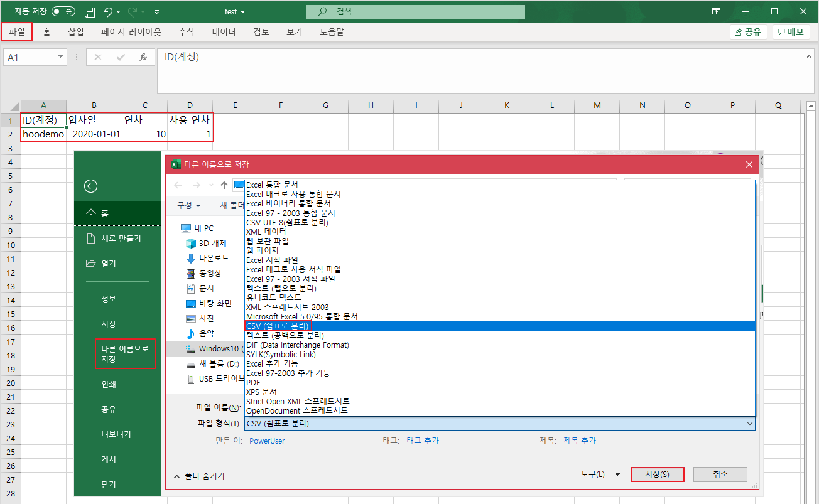Click the Save disk icon in title bar

click(x=90, y=11)
